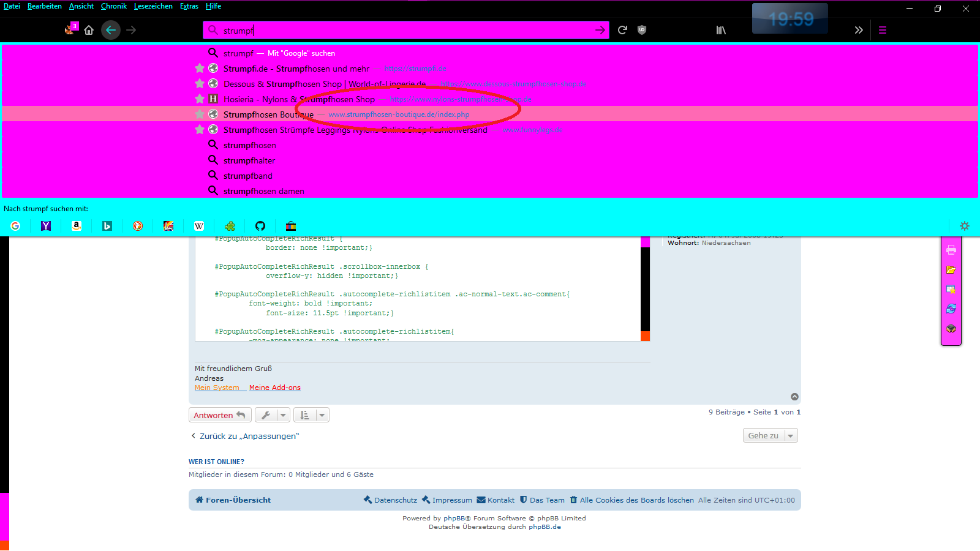Open the 'Gehe zu' jump dropdown
The width and height of the screenshot is (980, 551).
(x=771, y=435)
